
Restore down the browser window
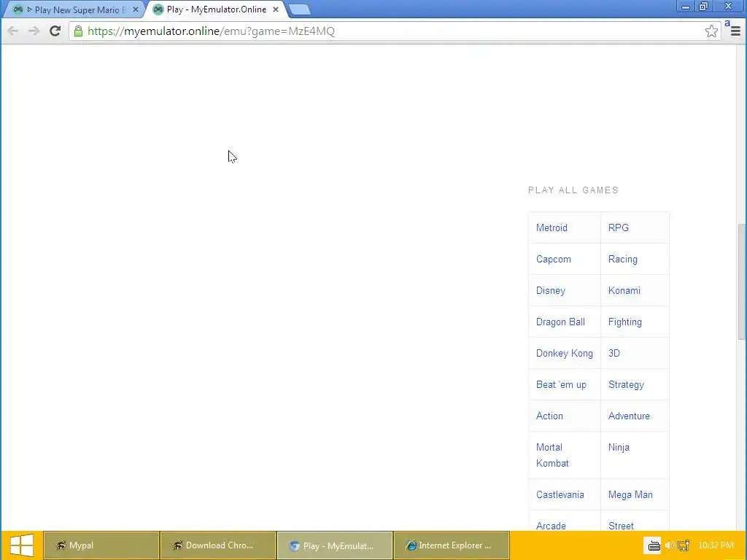pos(704,6)
